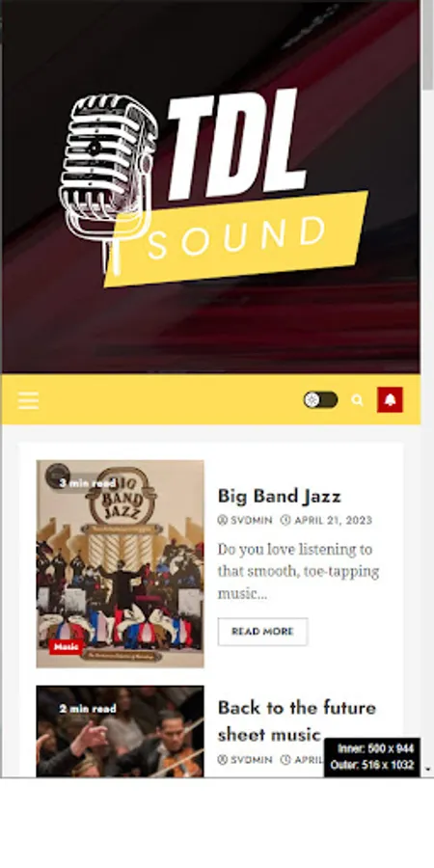Viewport: 434px width, 868px height.
Task: Click the SOUND yellow banner in logo
Action: (236, 239)
